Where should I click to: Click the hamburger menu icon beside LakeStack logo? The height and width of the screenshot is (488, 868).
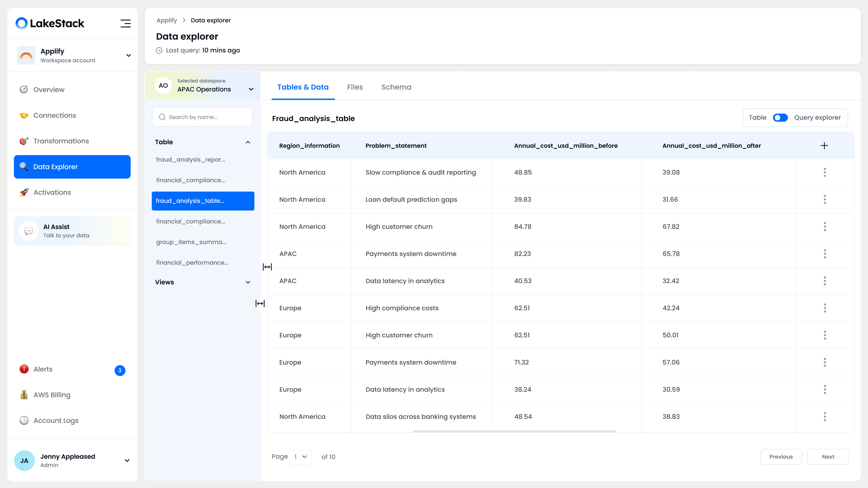pos(125,23)
